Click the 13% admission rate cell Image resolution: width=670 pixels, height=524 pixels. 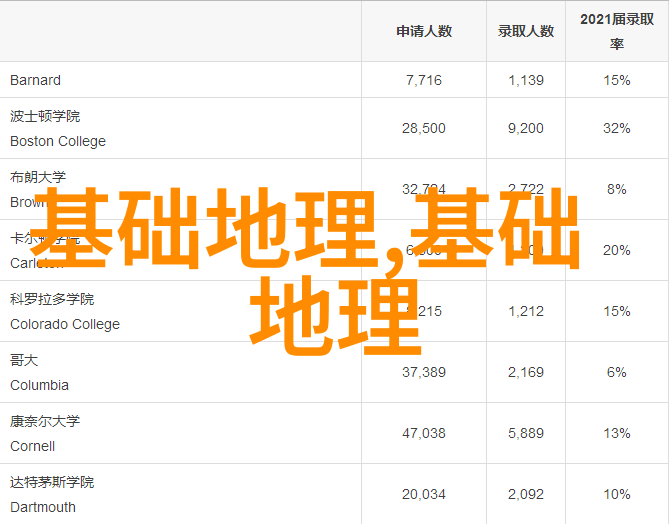(x=617, y=433)
